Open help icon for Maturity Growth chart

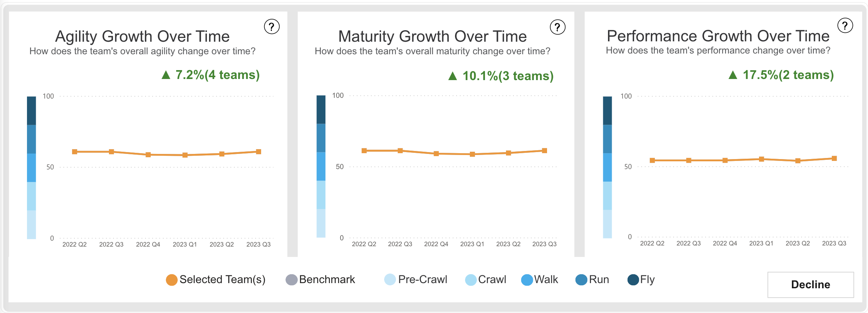click(x=557, y=27)
